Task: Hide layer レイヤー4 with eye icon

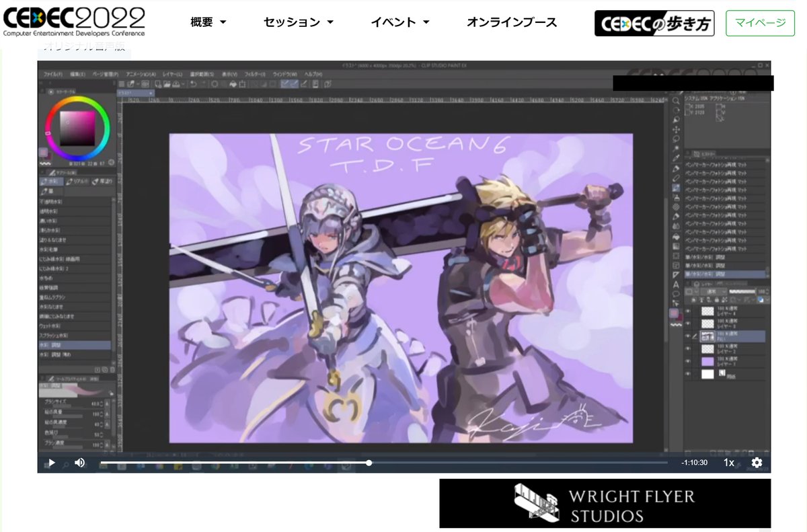Action: click(x=687, y=311)
